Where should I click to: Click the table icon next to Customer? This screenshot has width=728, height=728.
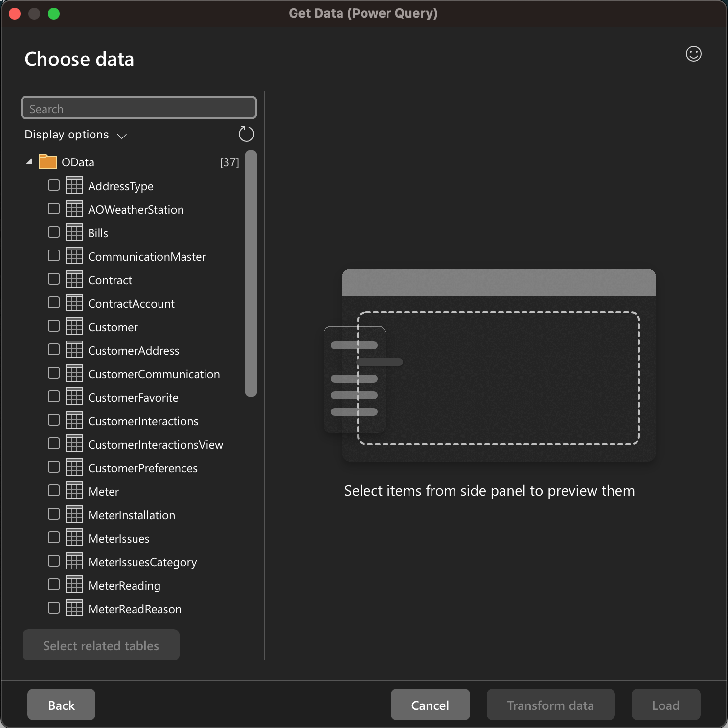pyautogui.click(x=74, y=326)
